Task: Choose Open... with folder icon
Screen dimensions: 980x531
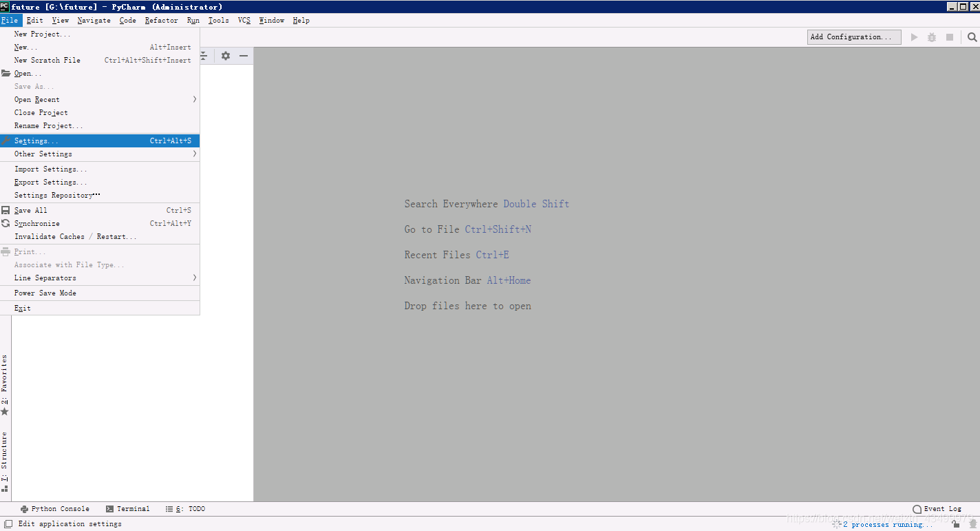Action: click(100, 73)
